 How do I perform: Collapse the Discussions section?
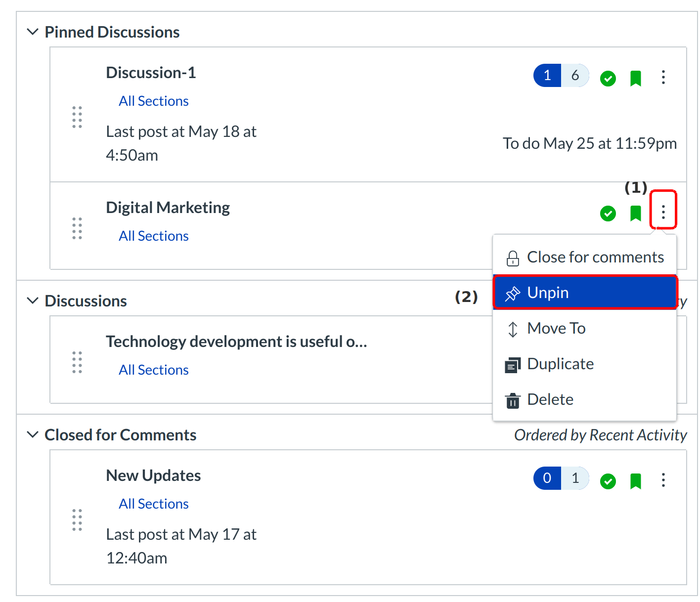(32, 300)
